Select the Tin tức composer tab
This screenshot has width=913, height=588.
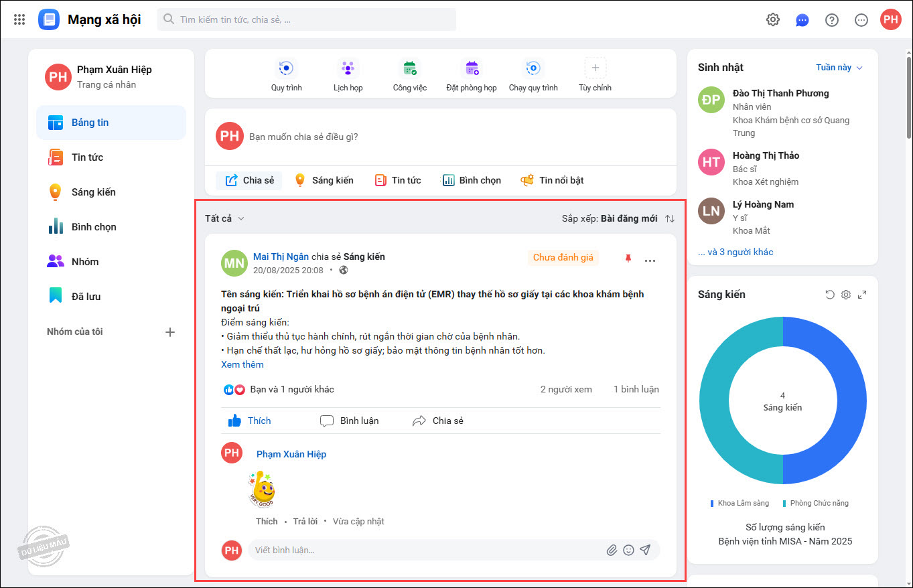click(398, 180)
